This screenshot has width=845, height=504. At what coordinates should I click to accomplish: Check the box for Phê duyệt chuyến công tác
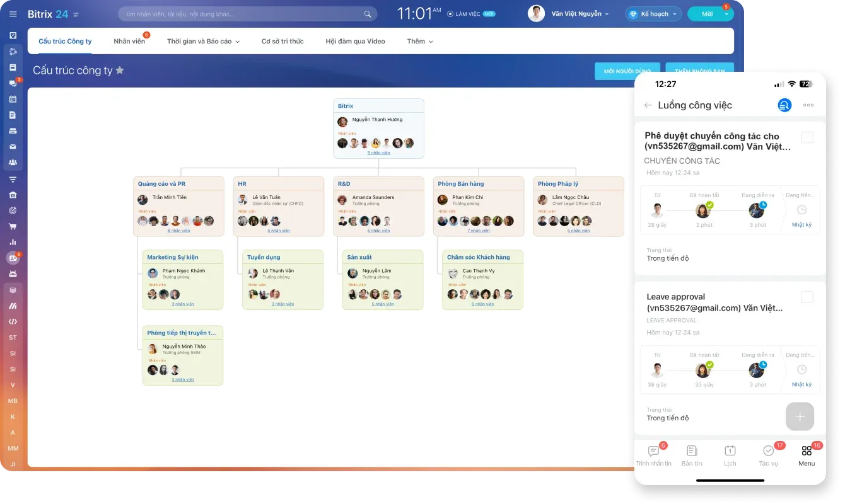tap(807, 137)
